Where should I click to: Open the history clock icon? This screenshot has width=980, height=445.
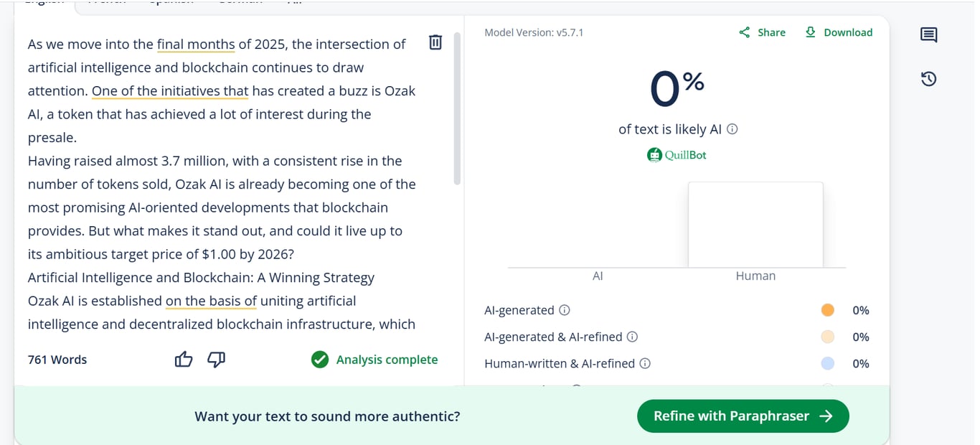[928, 79]
